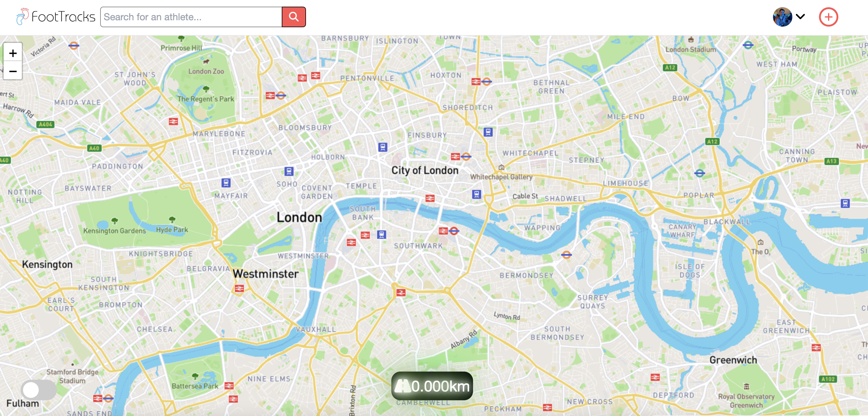
Task: Click the FootTracks footprint logo
Action: pyautogui.click(x=22, y=17)
